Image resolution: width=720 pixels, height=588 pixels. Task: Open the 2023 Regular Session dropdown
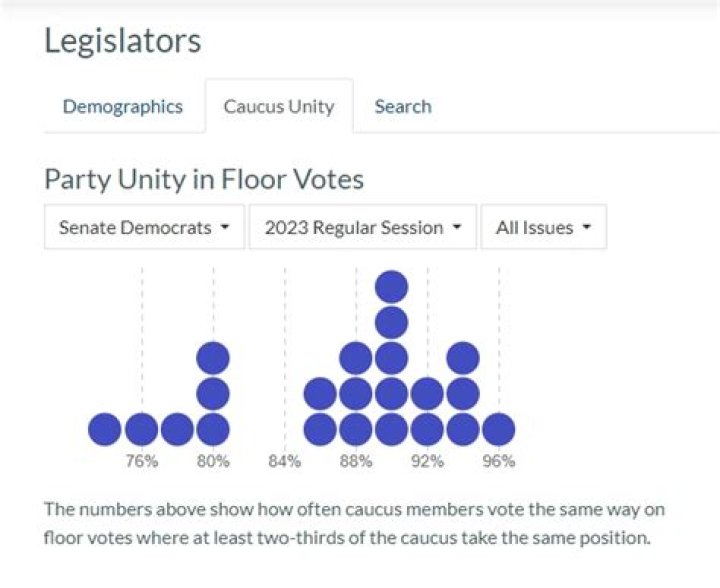(x=363, y=227)
